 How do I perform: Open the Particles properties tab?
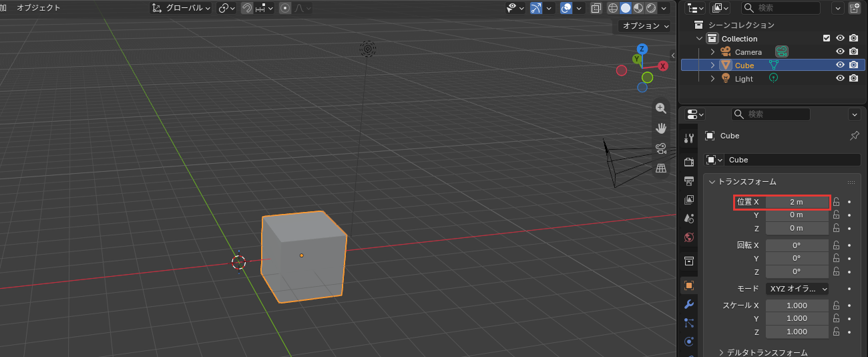[x=689, y=323]
